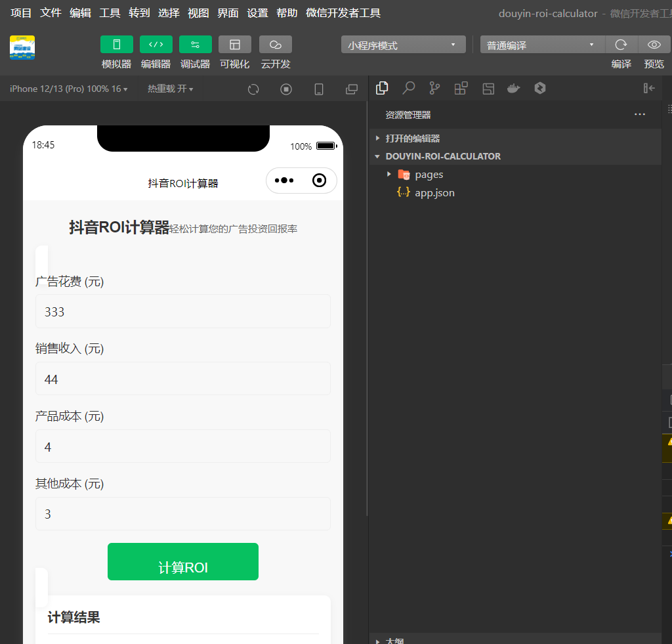The image size is (672, 644).
Task: Open the 文件 menu
Action: 51,13
